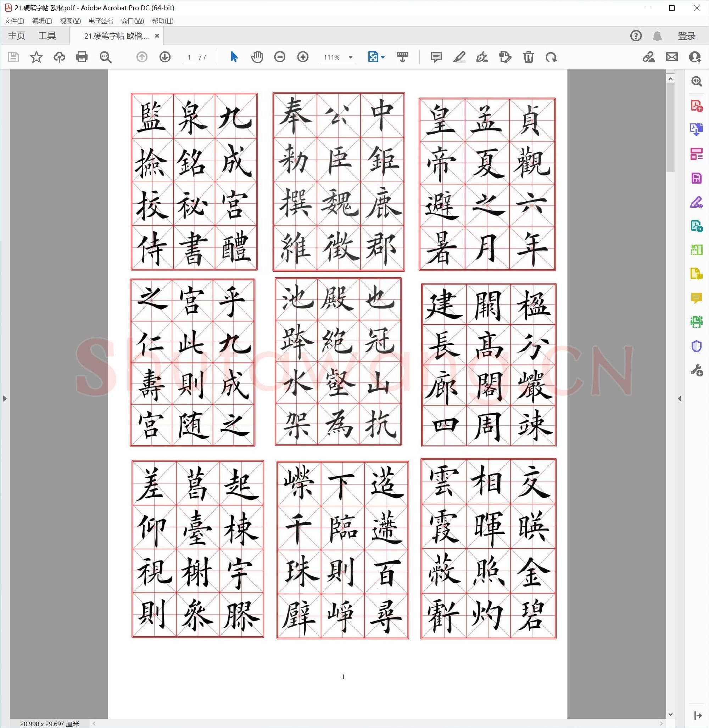This screenshot has height=728, width=709.
Task: Toggle the left navigation pane open
Action: click(x=5, y=398)
